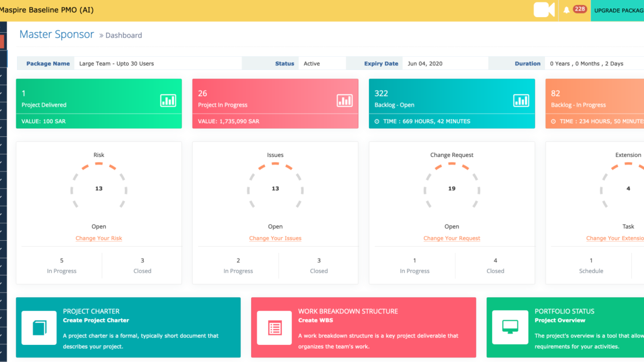Click Create WBS
644x362 pixels.
click(315, 320)
